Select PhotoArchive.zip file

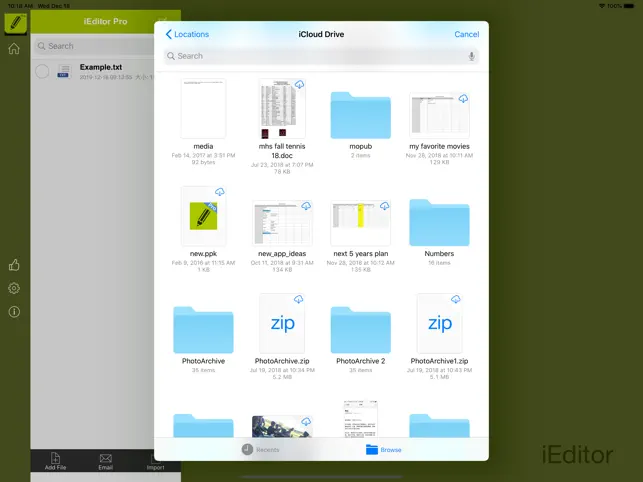pos(282,323)
